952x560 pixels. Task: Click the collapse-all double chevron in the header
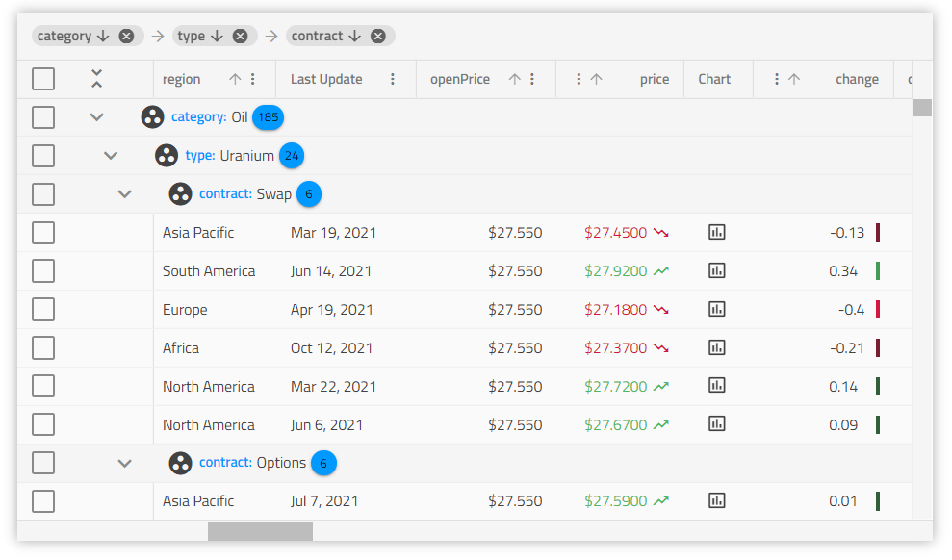pos(96,79)
